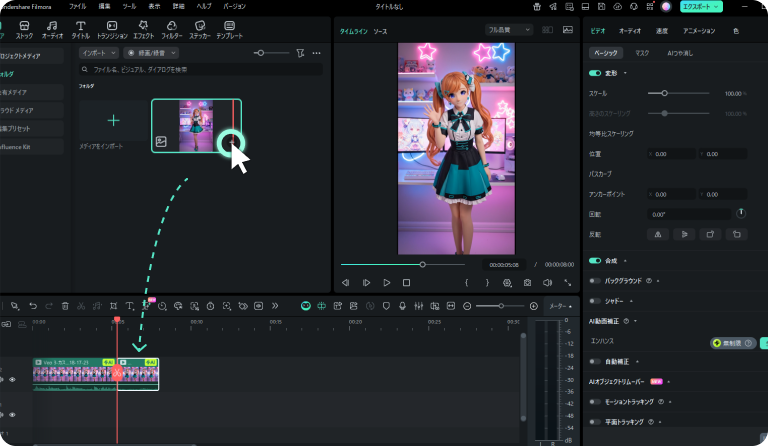Click the flip horizontal icon
The image size is (768, 446).
(659, 234)
